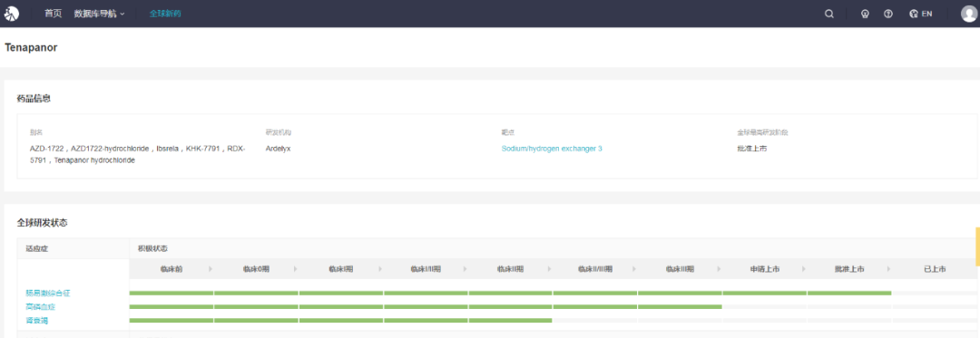The width and height of the screenshot is (980, 338).
Task: Click the alias list starting with AZD-1722
Action: (x=138, y=154)
